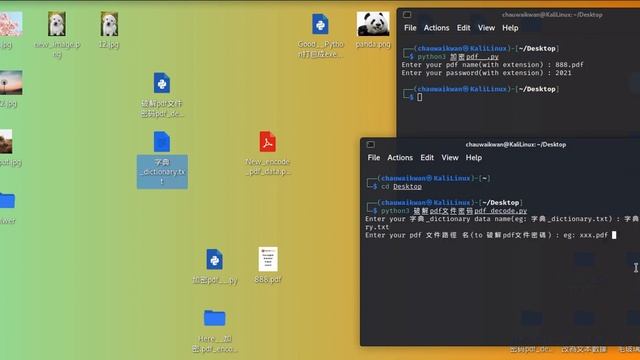Image resolution: width=640 pixels, height=360 pixels.
Task: Select the Here 加密pdf_enco folder icon
Action: (x=215, y=318)
